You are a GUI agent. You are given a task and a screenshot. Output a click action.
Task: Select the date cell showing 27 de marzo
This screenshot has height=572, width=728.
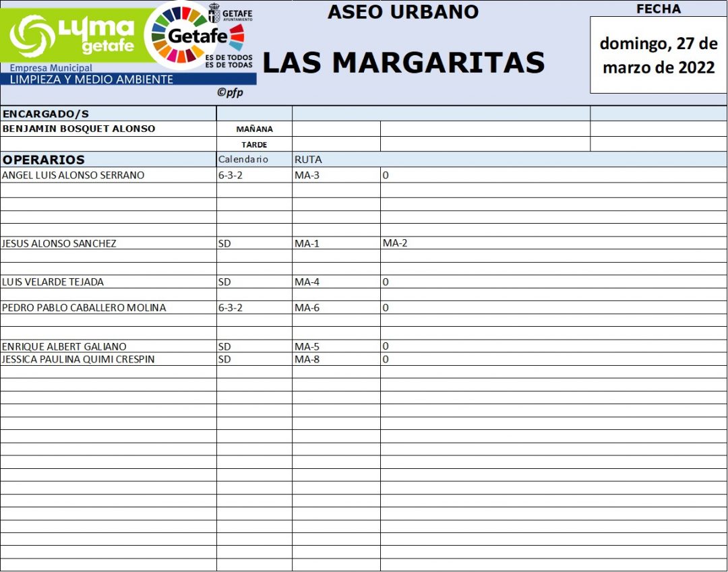pyautogui.click(x=658, y=55)
